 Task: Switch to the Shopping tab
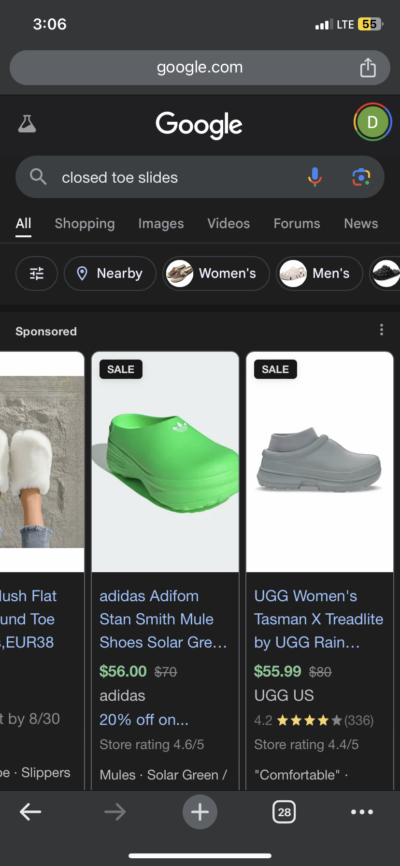(x=85, y=223)
